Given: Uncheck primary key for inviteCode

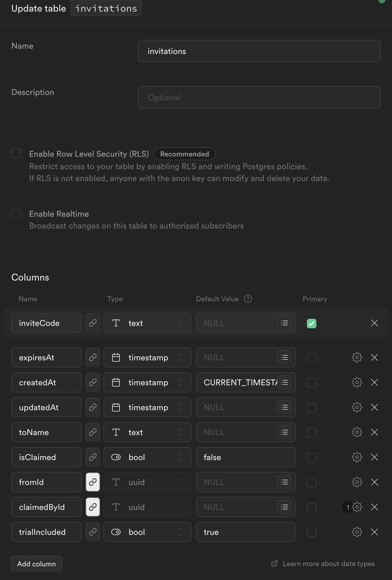Looking at the screenshot, I should point(312,323).
